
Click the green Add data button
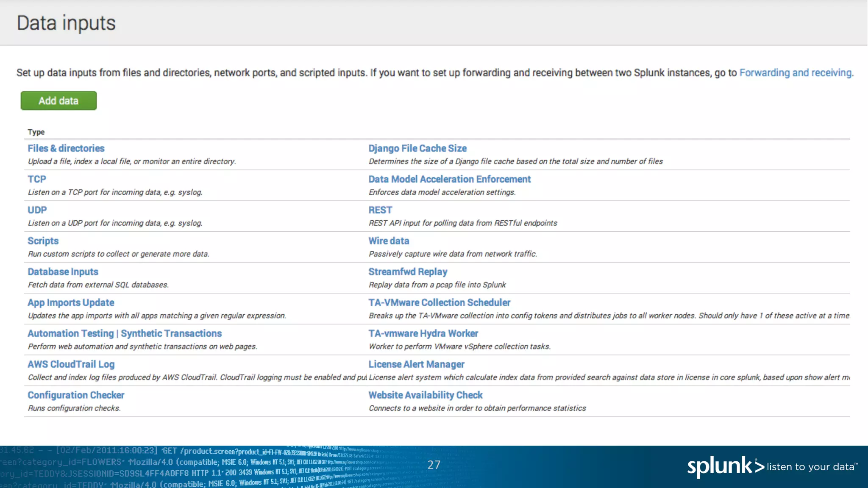(58, 101)
